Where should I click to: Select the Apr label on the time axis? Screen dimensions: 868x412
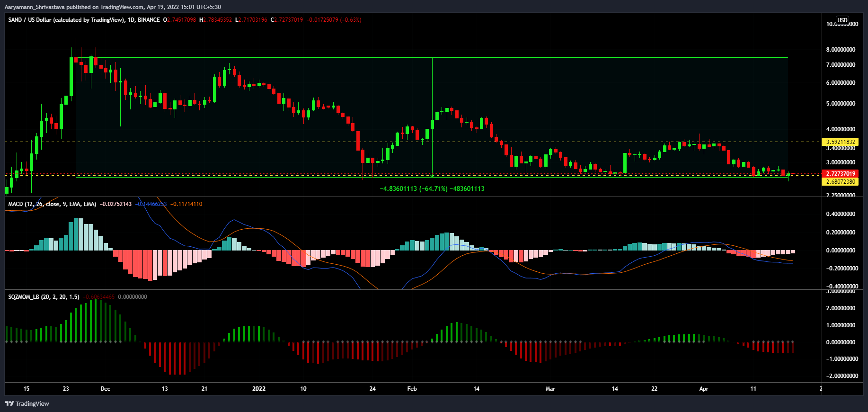click(704, 389)
